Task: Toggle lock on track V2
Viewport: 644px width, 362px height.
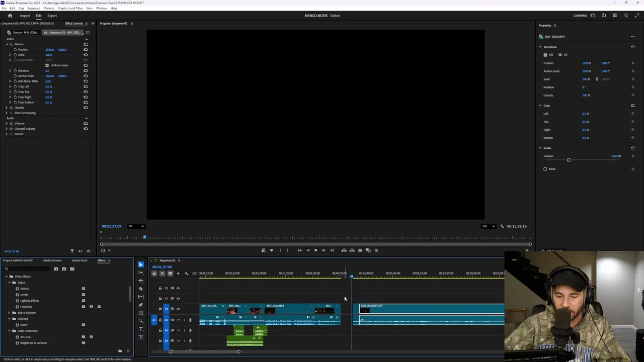Action: [160, 299]
